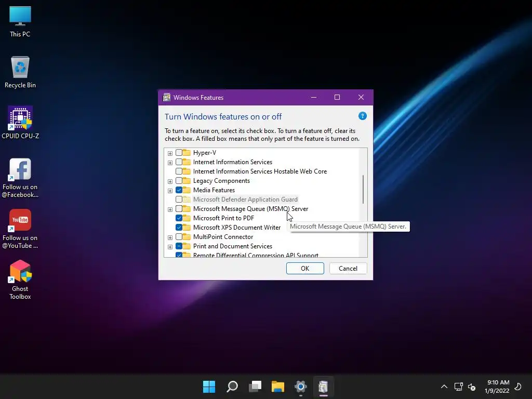Enable the Hyper-V checkbox
This screenshot has width=532, height=399.
pos(179,153)
